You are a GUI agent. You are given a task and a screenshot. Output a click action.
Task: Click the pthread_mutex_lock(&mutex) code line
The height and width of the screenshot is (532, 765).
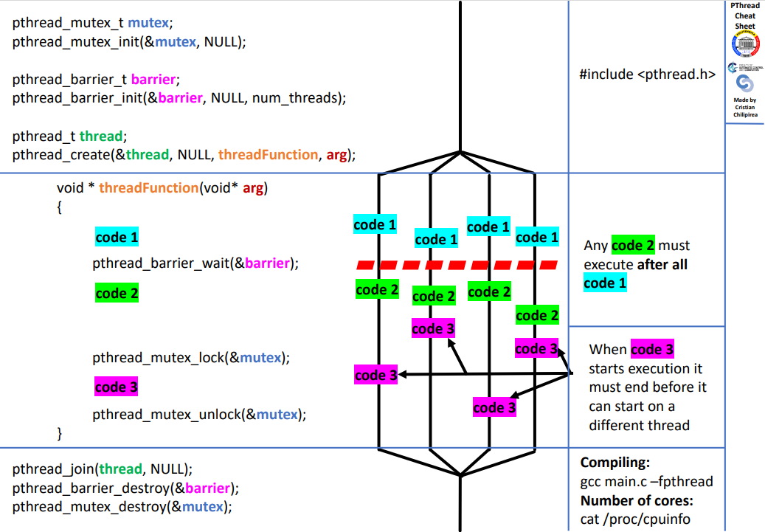pyautogui.click(x=190, y=358)
